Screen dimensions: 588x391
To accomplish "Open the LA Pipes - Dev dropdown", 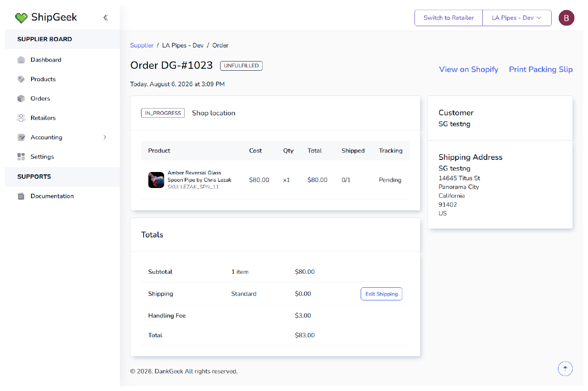I will click(x=517, y=18).
